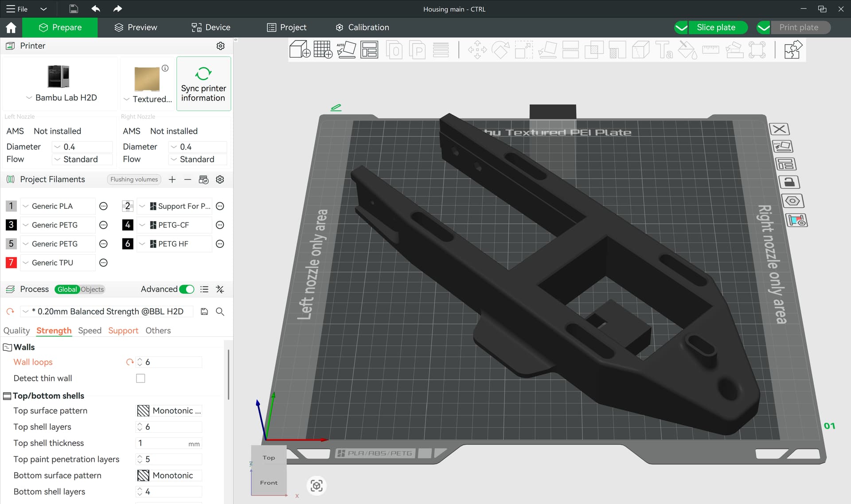Select the Lay on face tool
The image size is (851, 504).
pos(547,50)
